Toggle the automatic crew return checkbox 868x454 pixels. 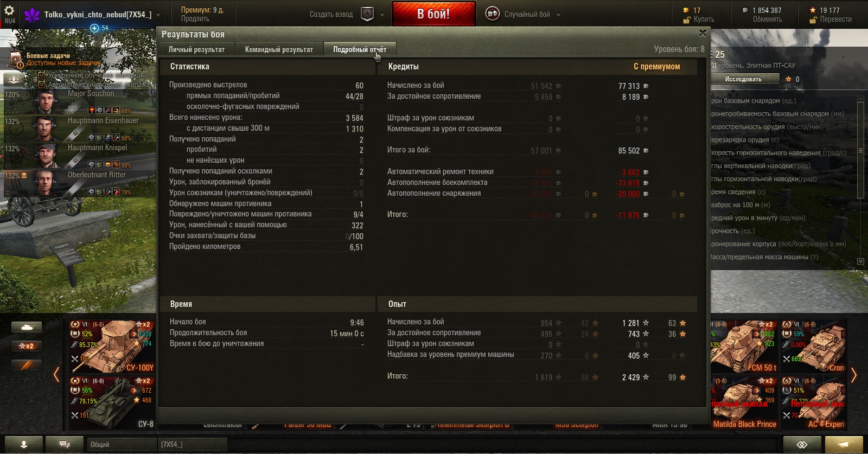(x=42, y=84)
